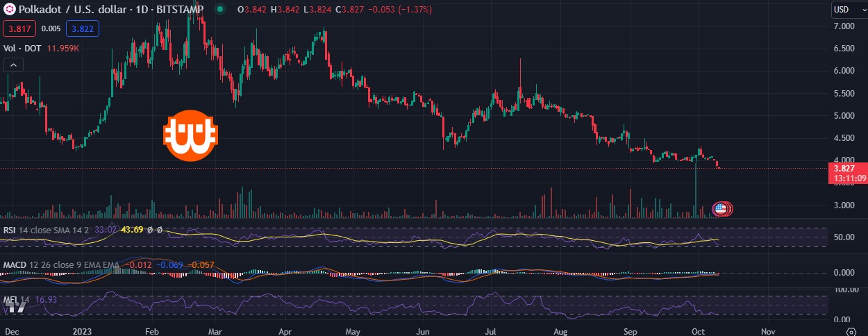This screenshot has width=868, height=336.
Task: Click the 7.000 price scale label
Action: point(844,26)
